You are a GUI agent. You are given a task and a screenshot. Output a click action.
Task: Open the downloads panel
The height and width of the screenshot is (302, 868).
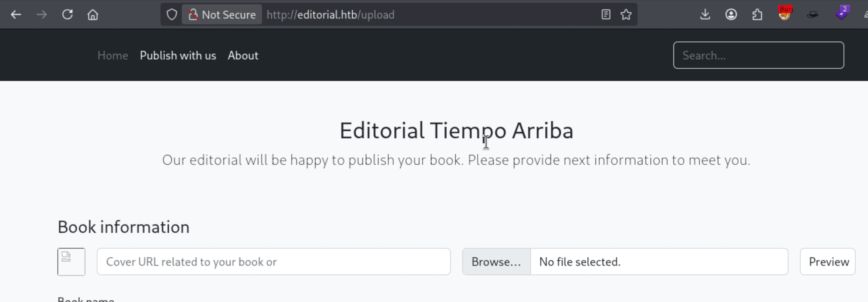click(705, 14)
